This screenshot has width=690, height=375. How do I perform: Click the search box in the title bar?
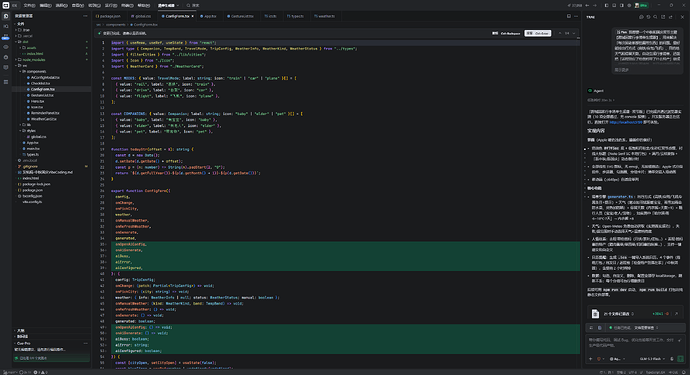(x=194, y=5)
